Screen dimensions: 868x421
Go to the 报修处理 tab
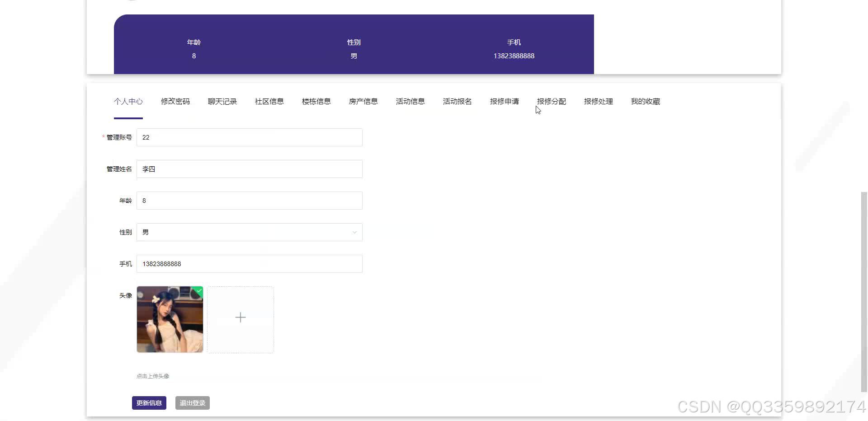click(599, 102)
